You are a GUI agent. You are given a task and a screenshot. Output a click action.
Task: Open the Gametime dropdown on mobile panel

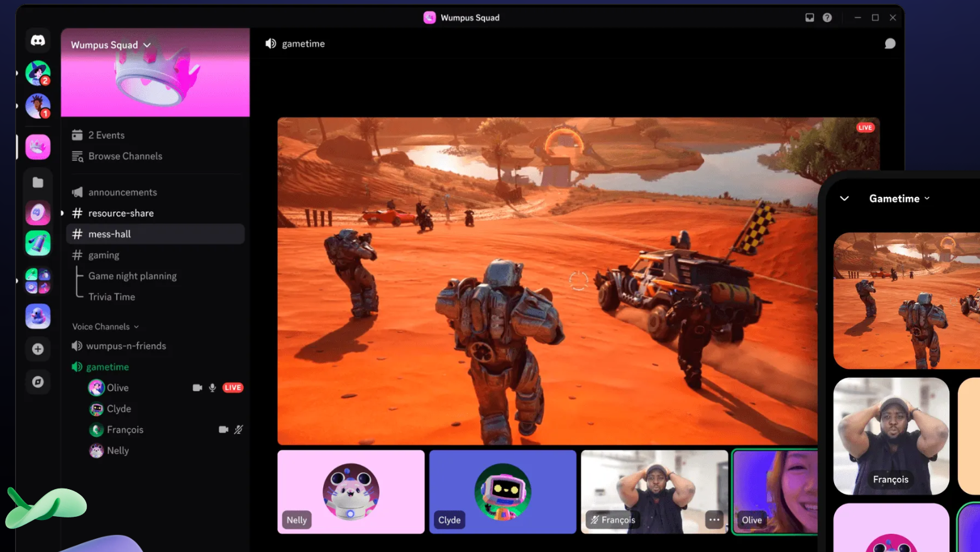900,199
